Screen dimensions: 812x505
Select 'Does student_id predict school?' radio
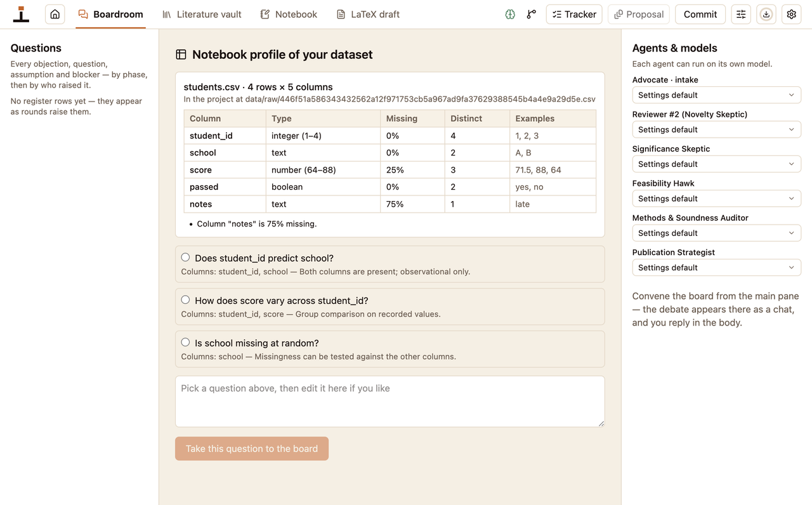(x=185, y=257)
